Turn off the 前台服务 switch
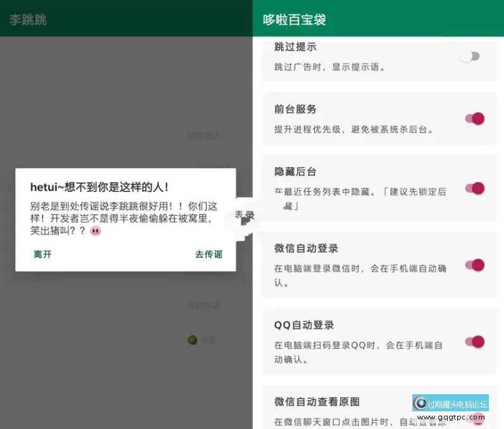 (x=475, y=119)
